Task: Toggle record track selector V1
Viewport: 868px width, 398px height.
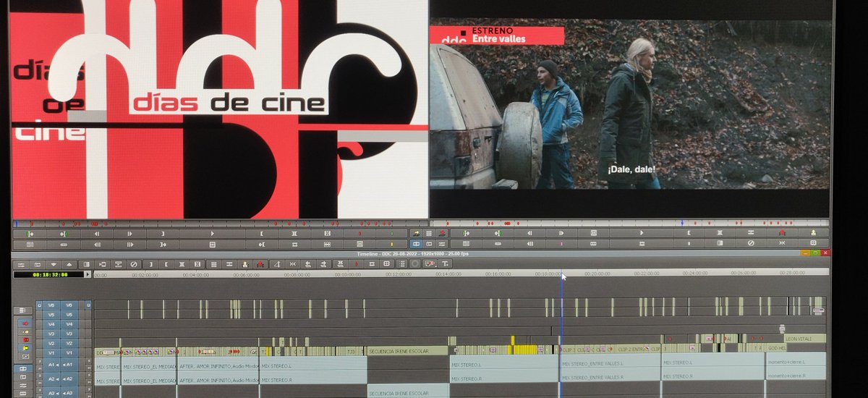Action: point(69,353)
